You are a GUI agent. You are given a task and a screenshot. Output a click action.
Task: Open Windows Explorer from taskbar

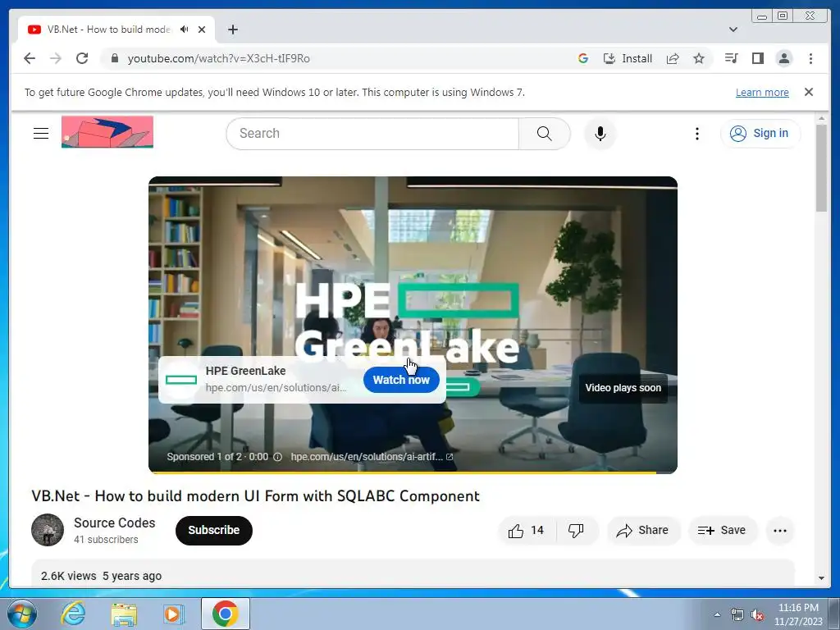tap(124, 614)
